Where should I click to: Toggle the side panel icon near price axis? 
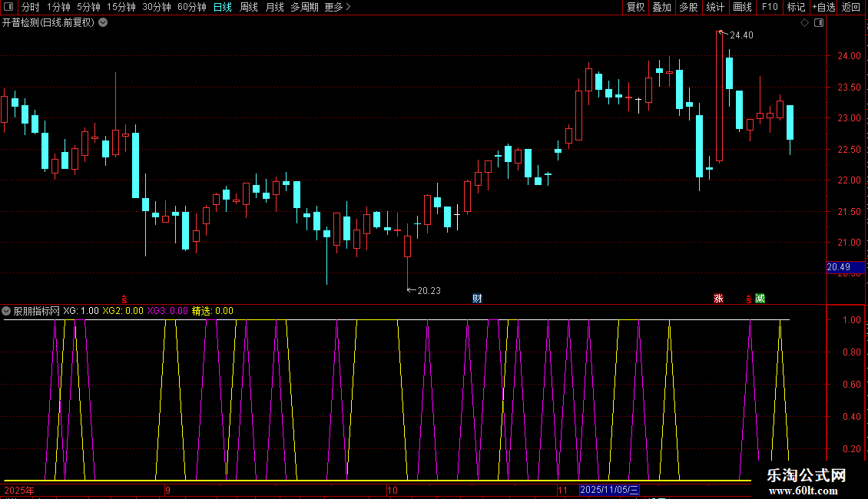pyautogui.click(x=819, y=23)
